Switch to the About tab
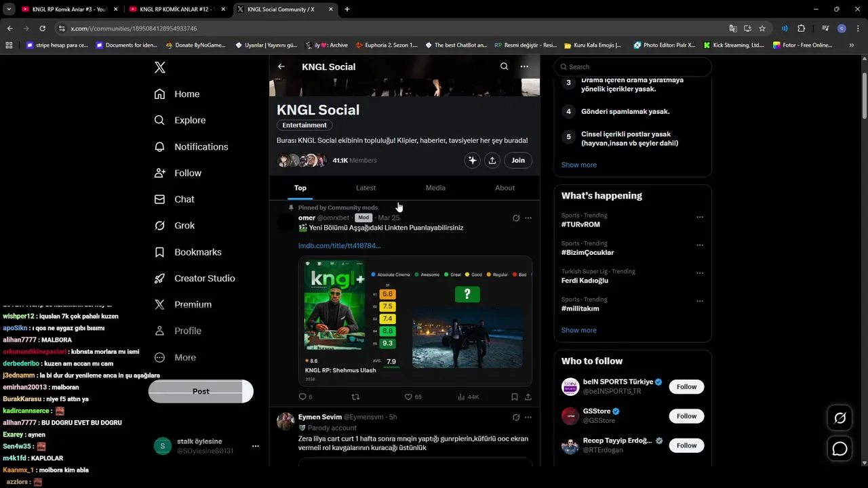 pos(505,188)
